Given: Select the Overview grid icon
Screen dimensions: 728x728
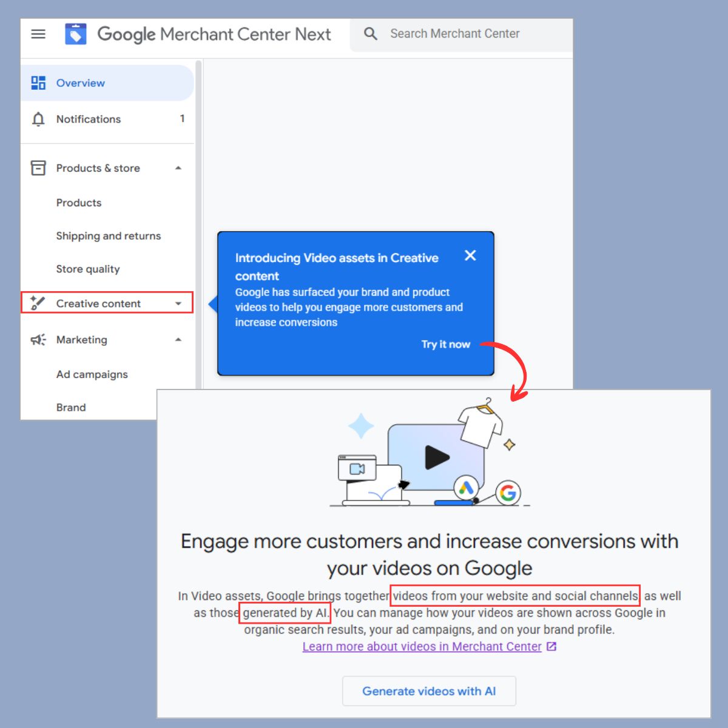Looking at the screenshot, I should [38, 83].
